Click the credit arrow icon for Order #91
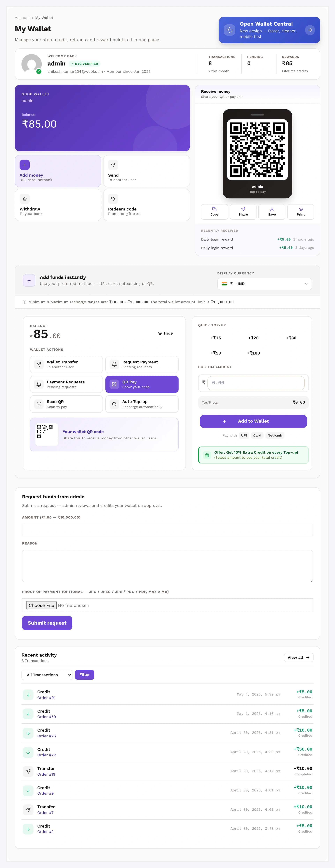The height and width of the screenshot is (868, 335). (x=28, y=695)
